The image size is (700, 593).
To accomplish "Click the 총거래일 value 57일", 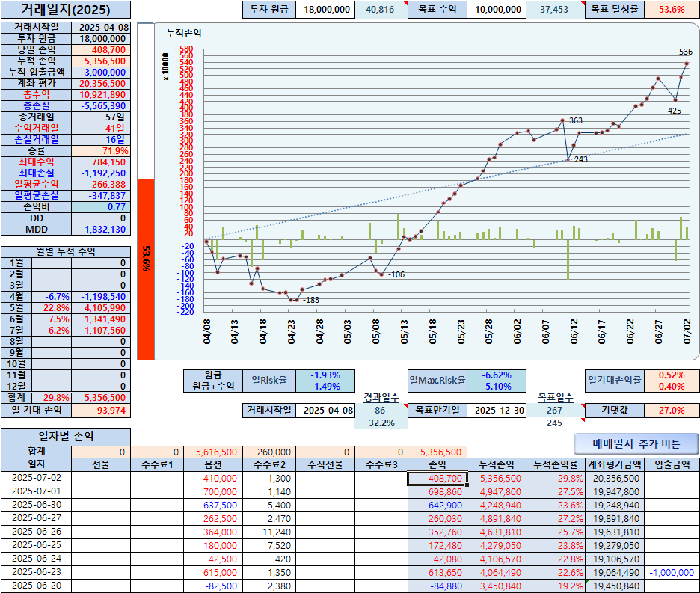I will tap(101, 117).
